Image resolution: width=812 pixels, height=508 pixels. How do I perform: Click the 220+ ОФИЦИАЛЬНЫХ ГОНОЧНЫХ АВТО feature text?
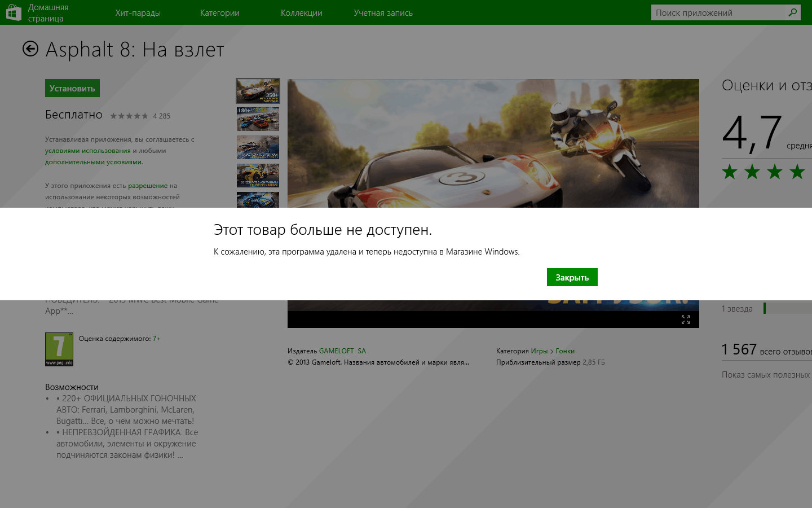point(126,410)
